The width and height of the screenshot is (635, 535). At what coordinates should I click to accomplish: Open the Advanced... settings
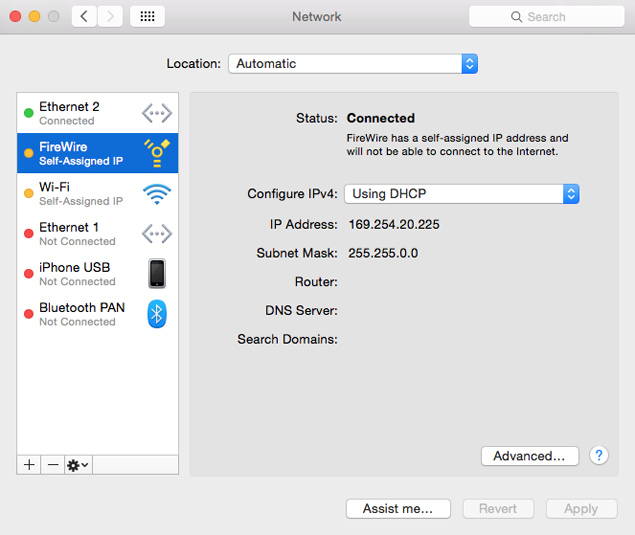(x=530, y=456)
